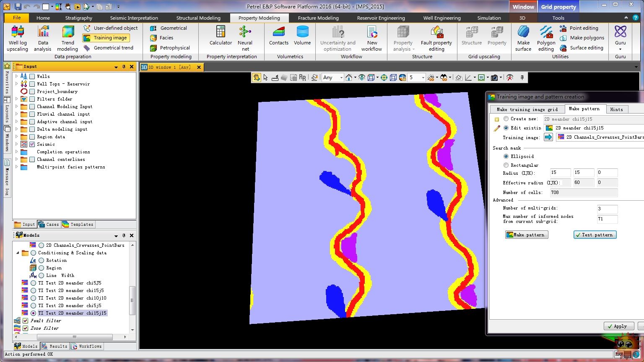The height and width of the screenshot is (362, 644).
Task: Toggle Channel centerlines checkbox
Action: point(32,159)
